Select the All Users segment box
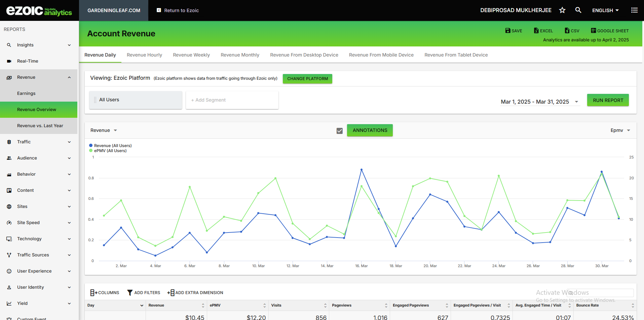The image size is (644, 320). pos(136,100)
